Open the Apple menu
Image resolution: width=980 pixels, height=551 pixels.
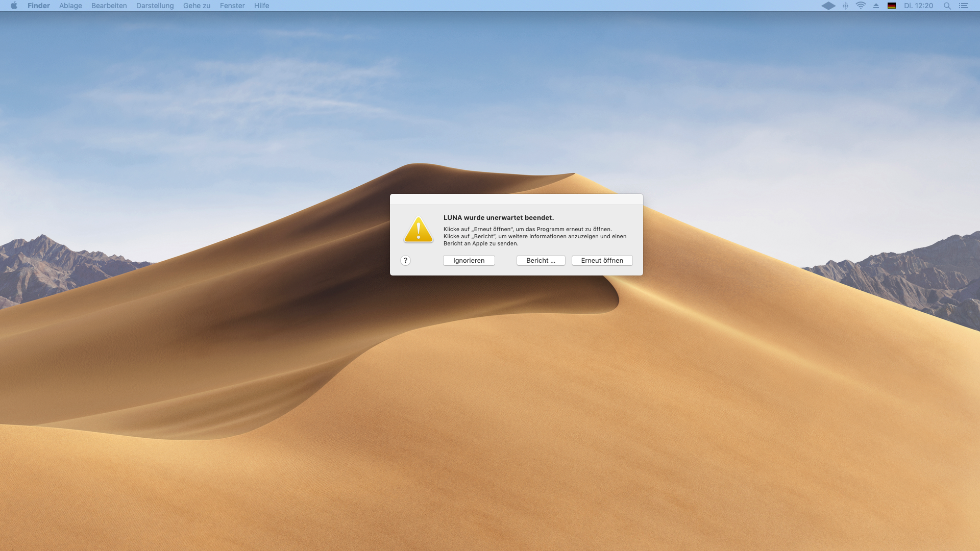[x=14, y=6]
